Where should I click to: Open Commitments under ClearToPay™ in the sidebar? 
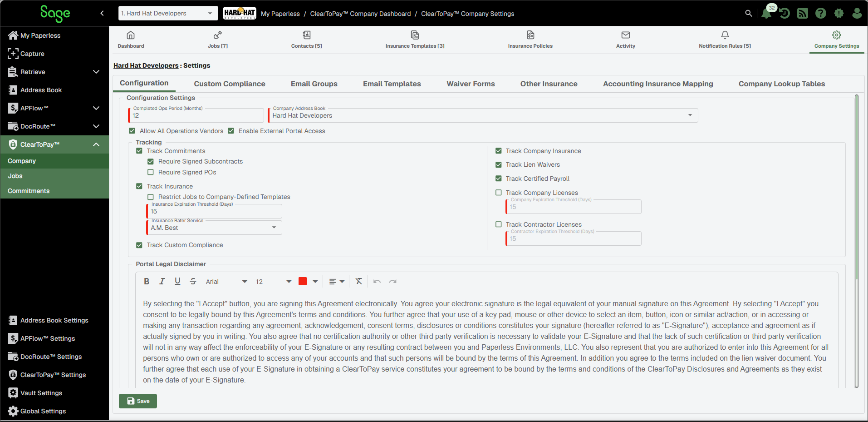pyautogui.click(x=54, y=191)
